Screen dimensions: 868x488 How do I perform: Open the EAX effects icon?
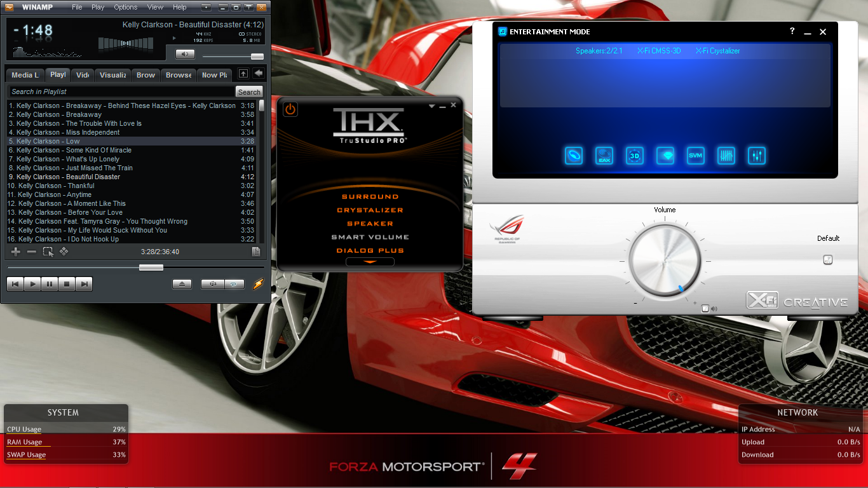coord(604,156)
